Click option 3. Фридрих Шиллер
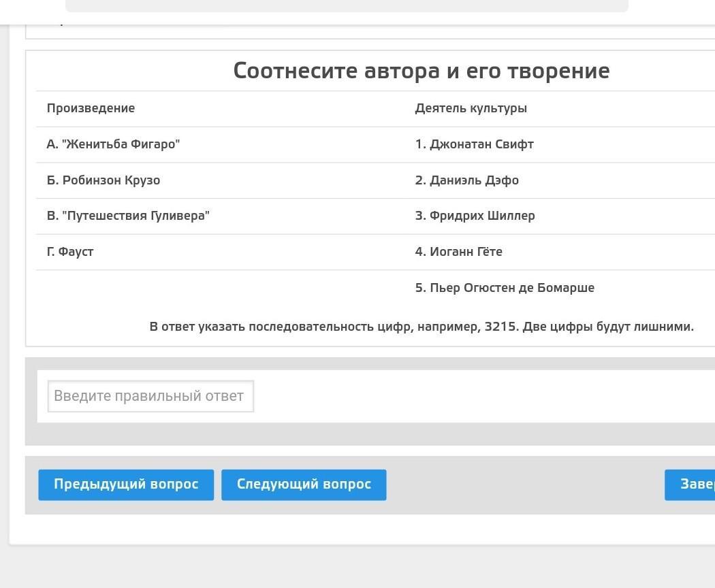Viewport: 715px width, 588px height. (475, 216)
